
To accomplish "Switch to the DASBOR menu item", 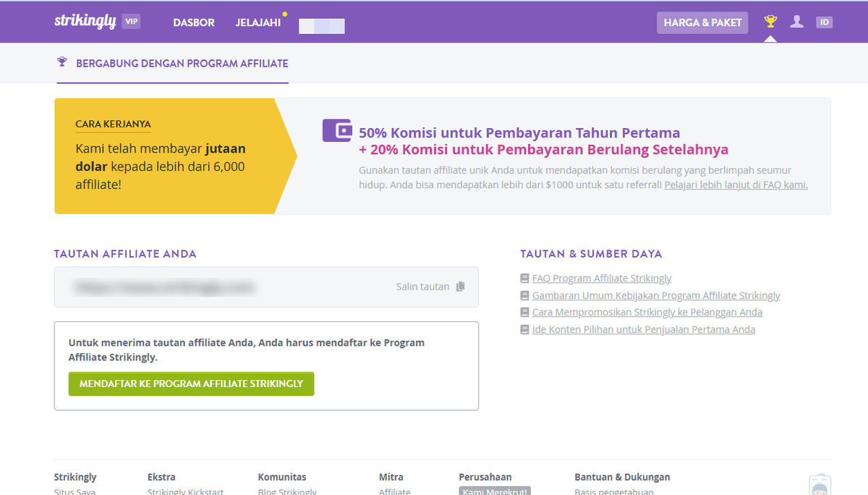I will point(193,22).
